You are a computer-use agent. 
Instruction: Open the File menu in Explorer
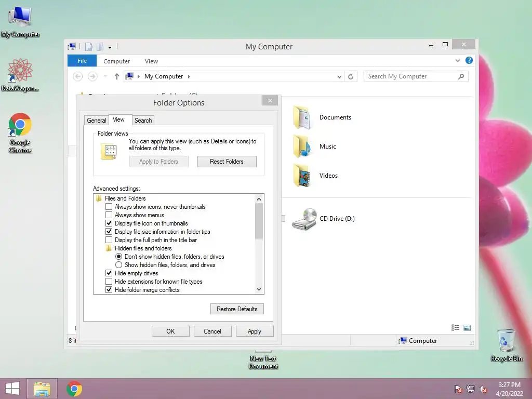82,61
